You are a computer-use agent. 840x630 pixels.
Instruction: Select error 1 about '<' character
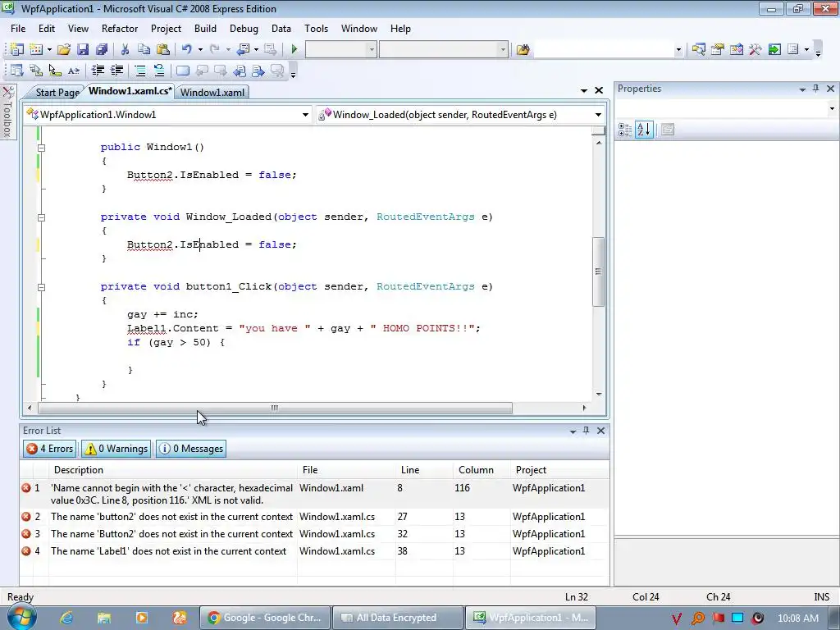click(x=314, y=494)
